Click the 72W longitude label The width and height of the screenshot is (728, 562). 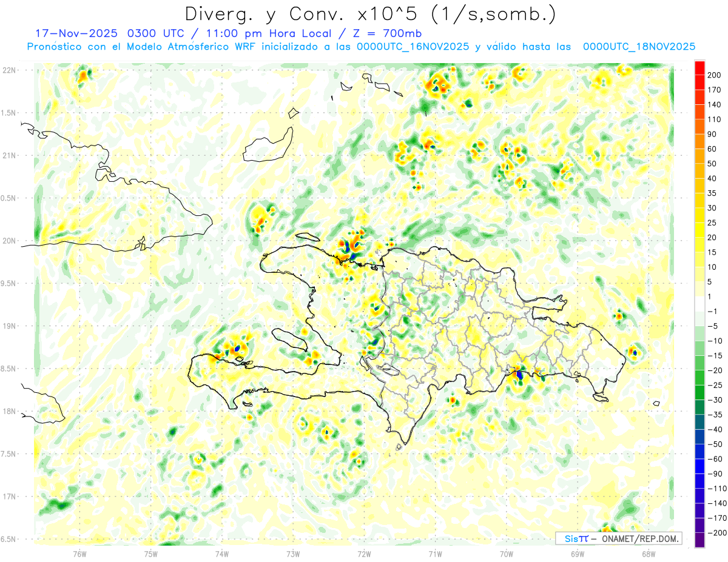(364, 554)
